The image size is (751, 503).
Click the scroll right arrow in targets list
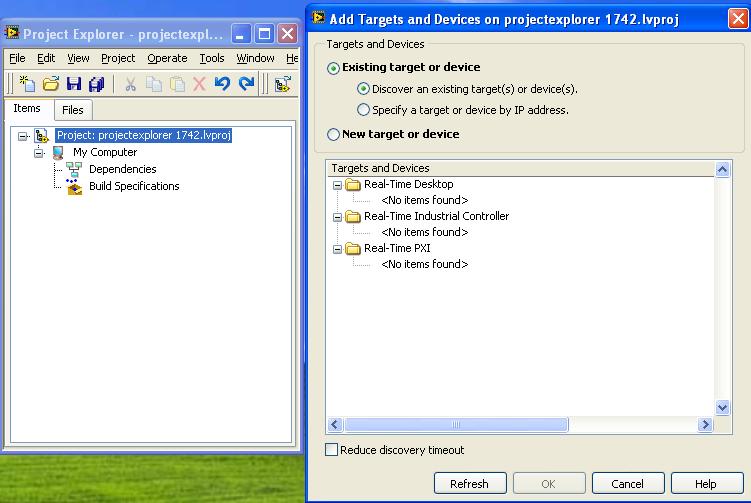[x=705, y=424]
